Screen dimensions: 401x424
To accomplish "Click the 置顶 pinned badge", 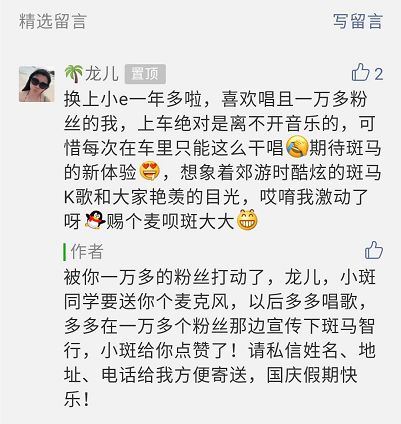I will click(145, 74).
